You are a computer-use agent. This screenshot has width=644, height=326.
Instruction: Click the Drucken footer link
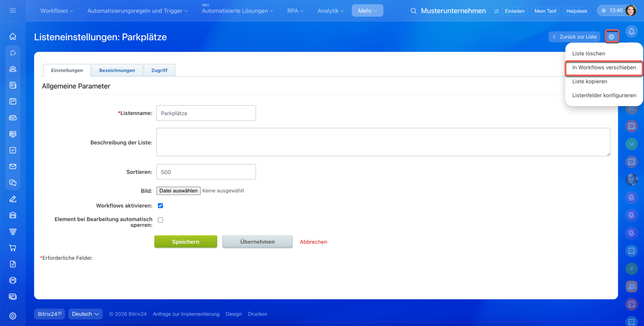(x=258, y=314)
